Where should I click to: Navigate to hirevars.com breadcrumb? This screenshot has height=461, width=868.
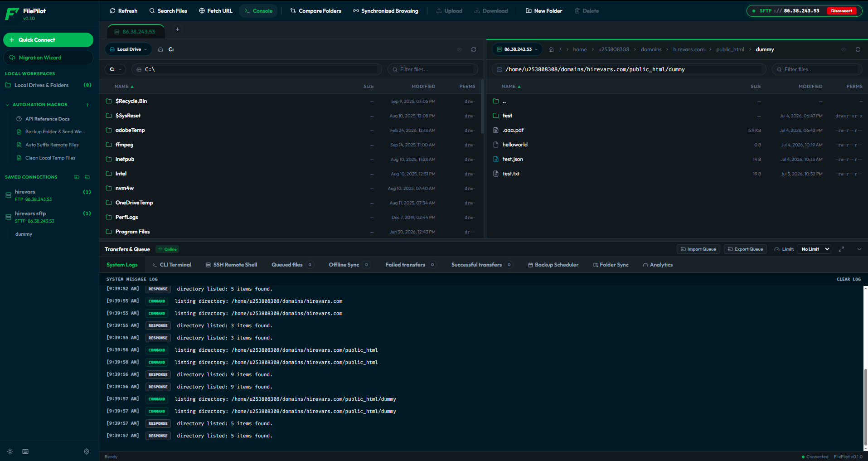coord(689,49)
